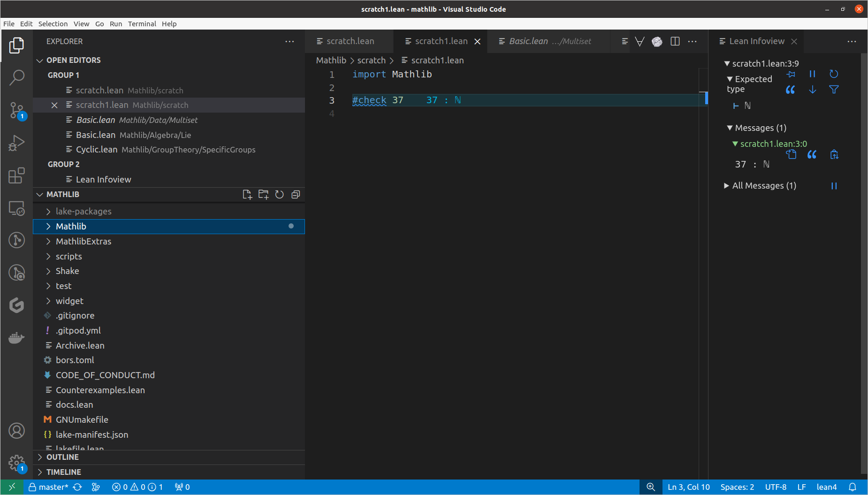Click the scratch1.lean:3:0 message link
868x495 pixels.
(774, 144)
